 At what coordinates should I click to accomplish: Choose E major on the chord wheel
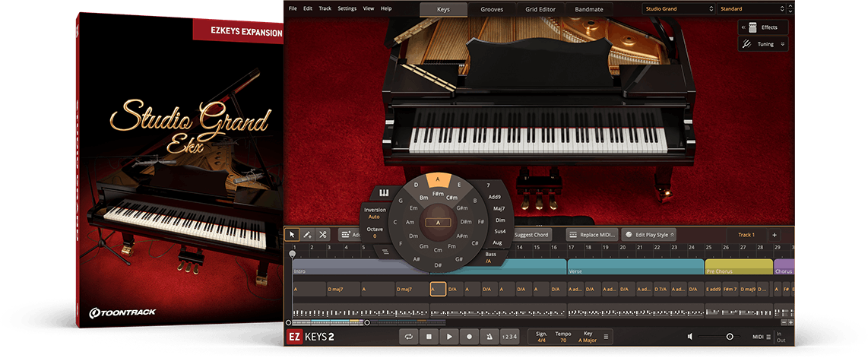459,184
